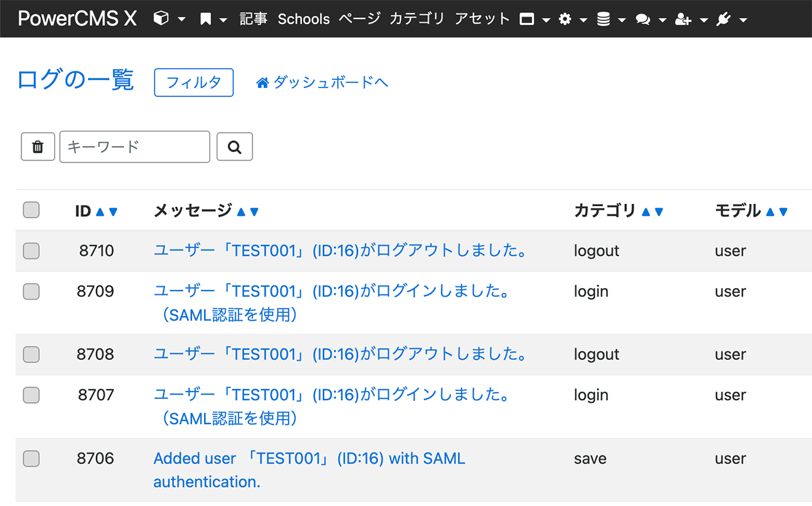Toggle the select-all checkbox in header
Screen dimensions: 812x506
click(31, 211)
